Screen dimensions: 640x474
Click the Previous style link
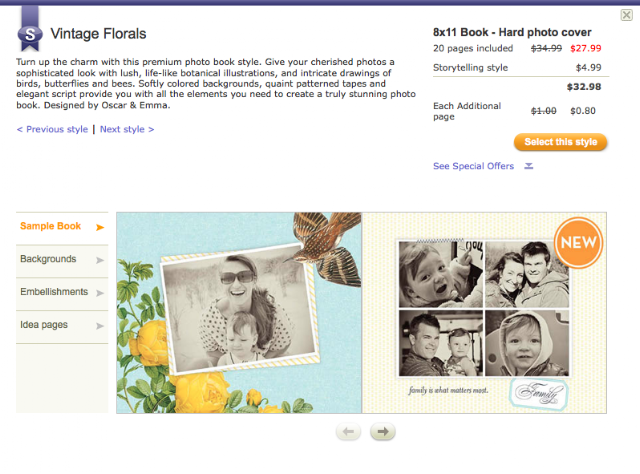[x=52, y=130]
